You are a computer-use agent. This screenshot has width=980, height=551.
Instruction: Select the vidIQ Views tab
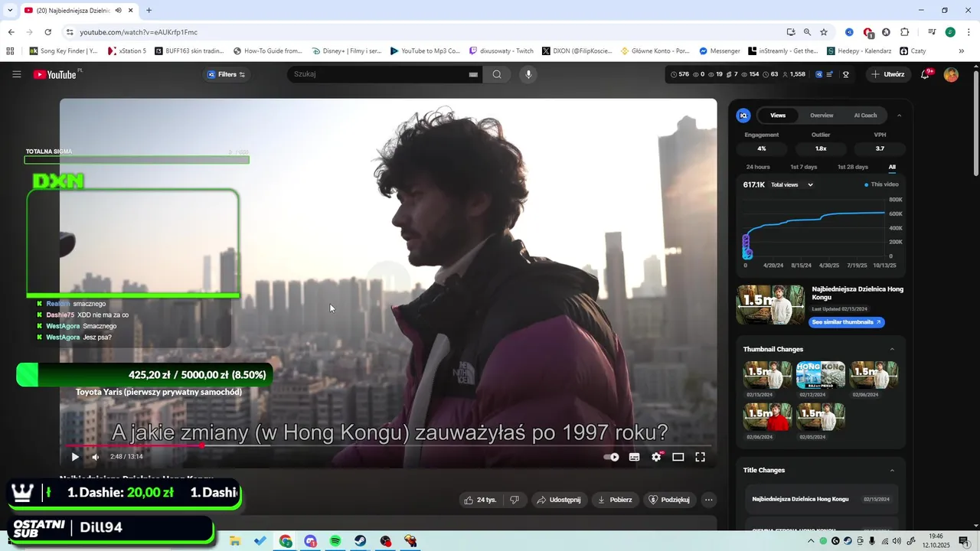click(x=778, y=116)
